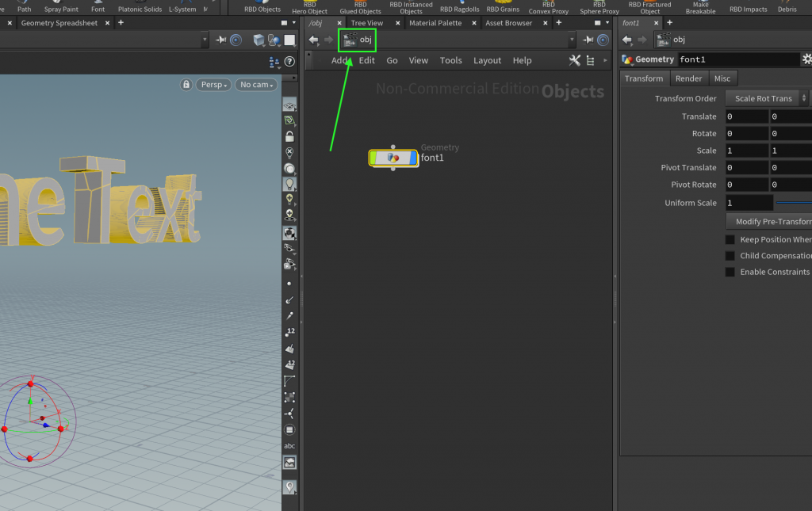
Task: Toggle the construction plane icon in viewport
Action: click(289, 120)
